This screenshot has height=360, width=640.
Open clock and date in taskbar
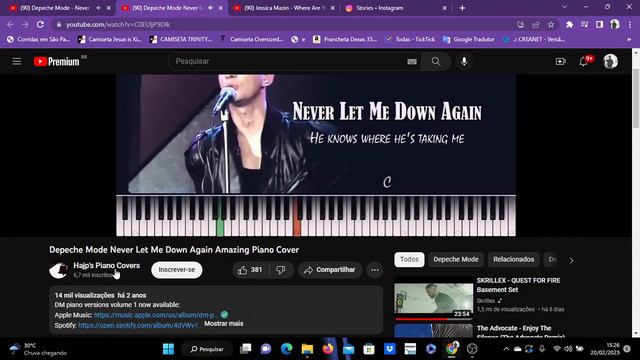[605, 349]
